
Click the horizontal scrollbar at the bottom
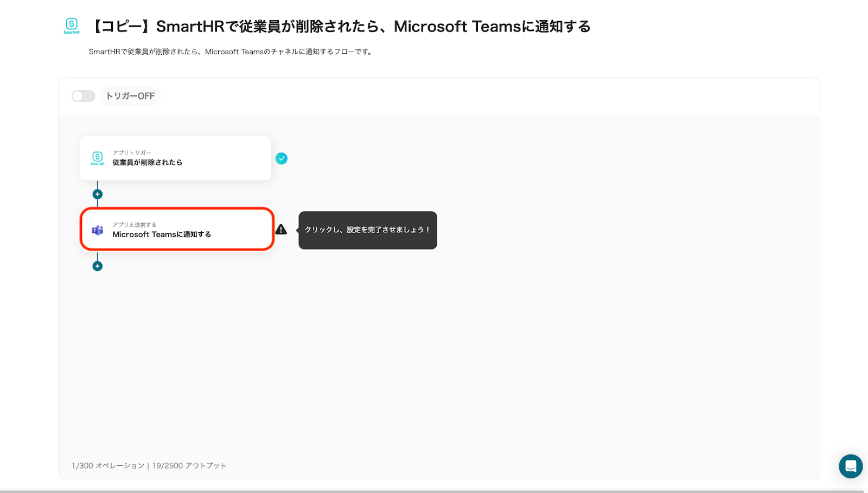[432, 491]
